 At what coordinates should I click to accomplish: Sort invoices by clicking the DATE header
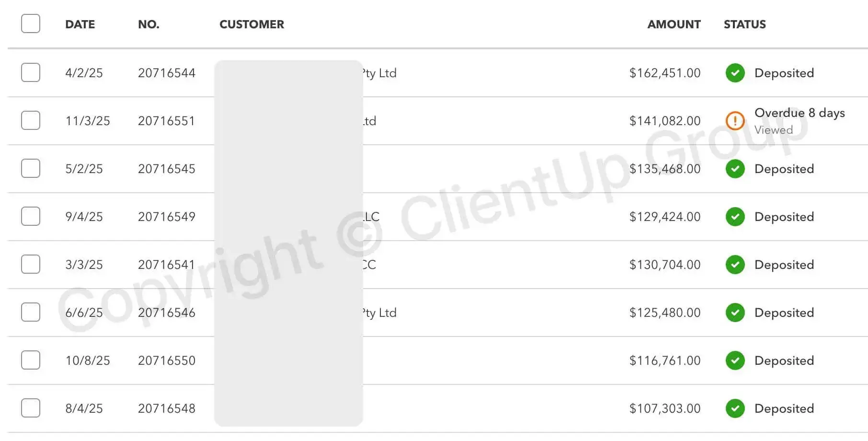tap(80, 24)
